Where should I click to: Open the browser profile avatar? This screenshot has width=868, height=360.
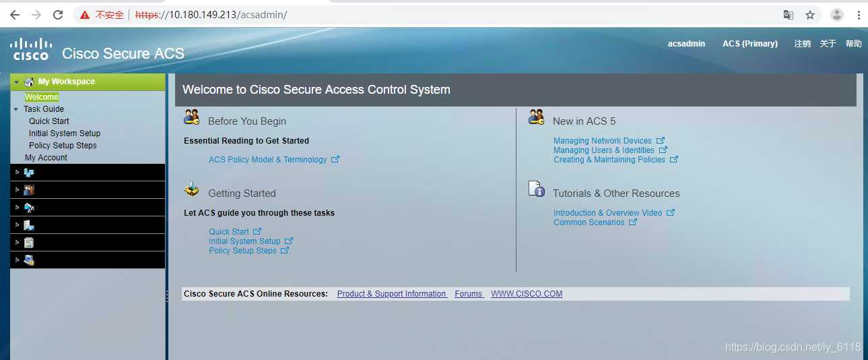pyautogui.click(x=837, y=15)
